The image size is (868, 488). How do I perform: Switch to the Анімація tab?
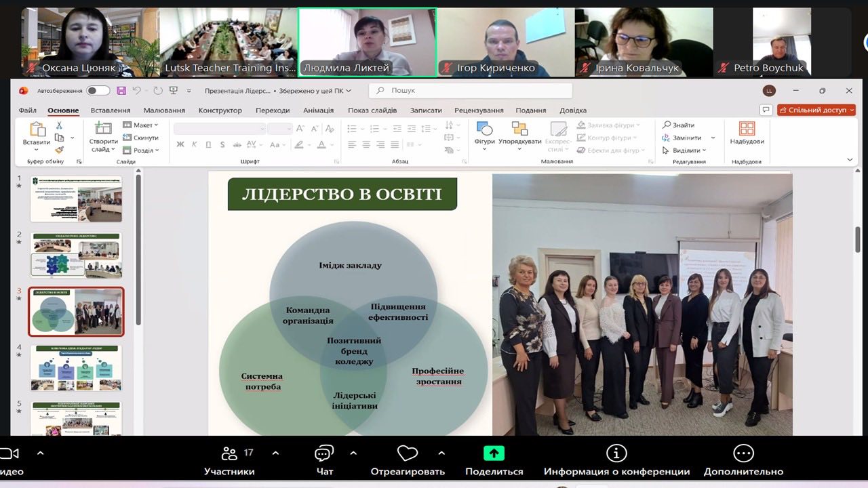318,110
